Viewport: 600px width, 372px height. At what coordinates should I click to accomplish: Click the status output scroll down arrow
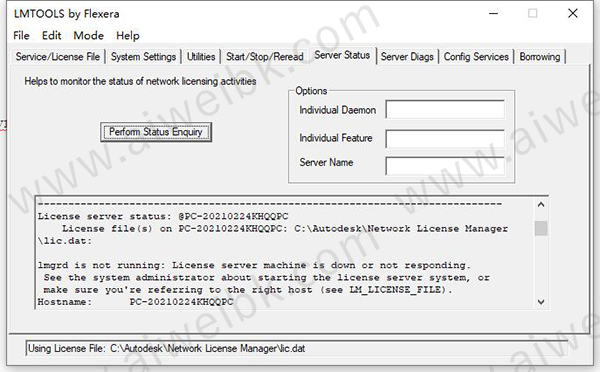pos(541,302)
